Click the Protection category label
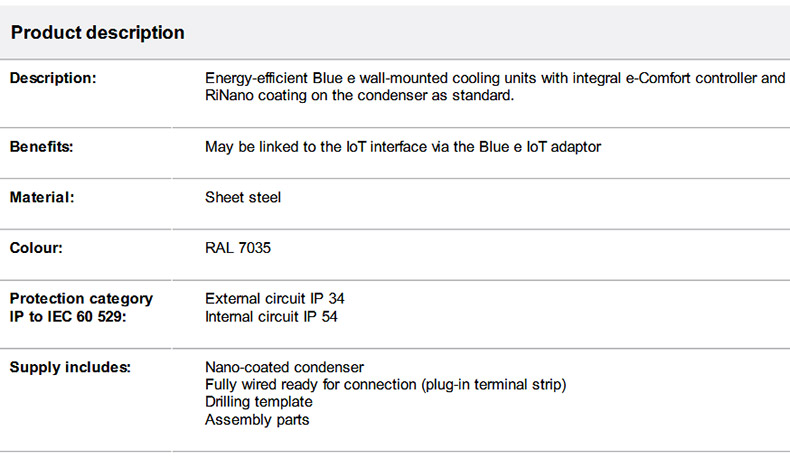 (x=81, y=298)
